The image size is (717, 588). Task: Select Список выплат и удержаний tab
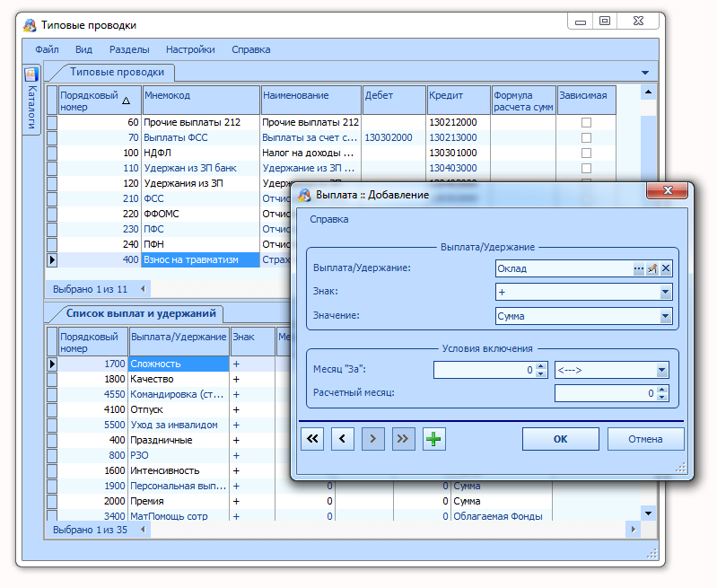click(141, 313)
